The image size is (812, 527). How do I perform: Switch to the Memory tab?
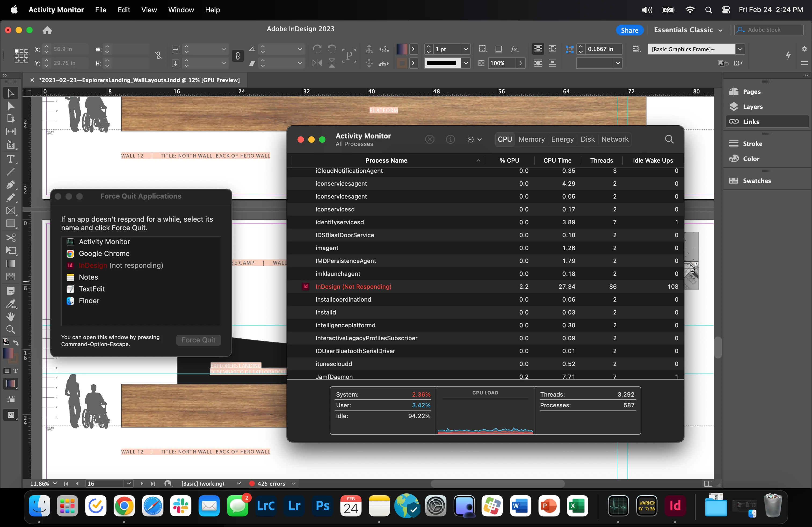pos(531,139)
